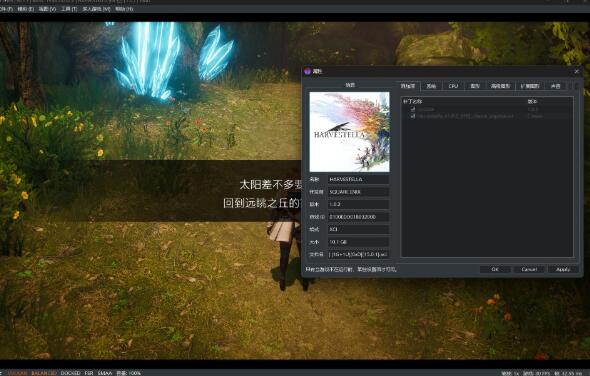Click the size field showing 10.1 GB
Image resolution: width=590 pixels, height=376 pixels.
(x=358, y=242)
